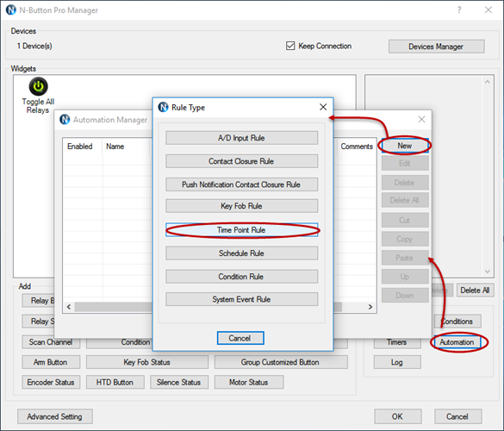Click the Cut button
Image resolution: width=504 pixels, height=431 pixels.
tap(405, 221)
